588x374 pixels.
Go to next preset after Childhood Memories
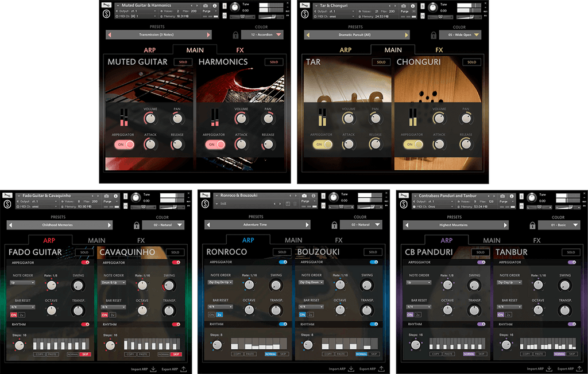(x=109, y=225)
